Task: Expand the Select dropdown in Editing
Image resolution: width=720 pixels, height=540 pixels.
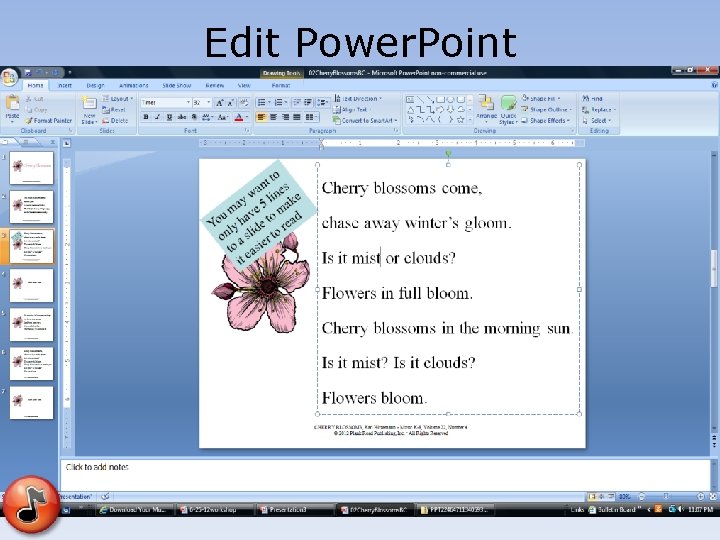Action: pyautogui.click(x=596, y=120)
